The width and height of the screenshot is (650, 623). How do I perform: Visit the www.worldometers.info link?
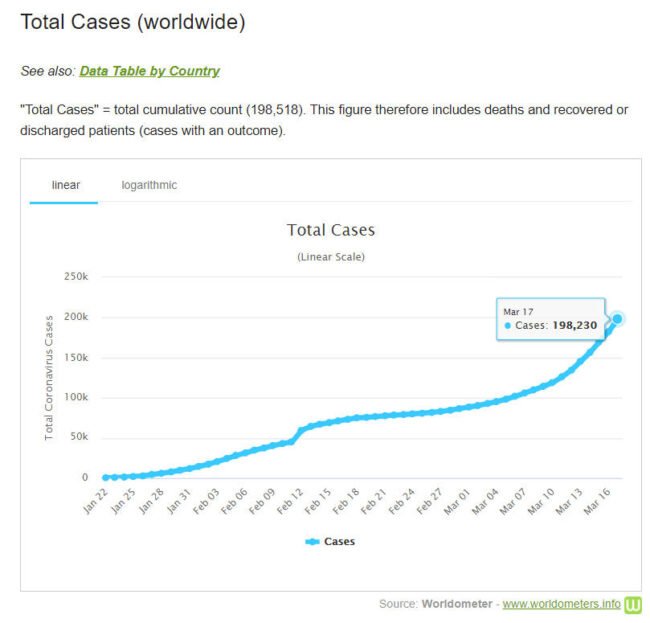coord(561,604)
